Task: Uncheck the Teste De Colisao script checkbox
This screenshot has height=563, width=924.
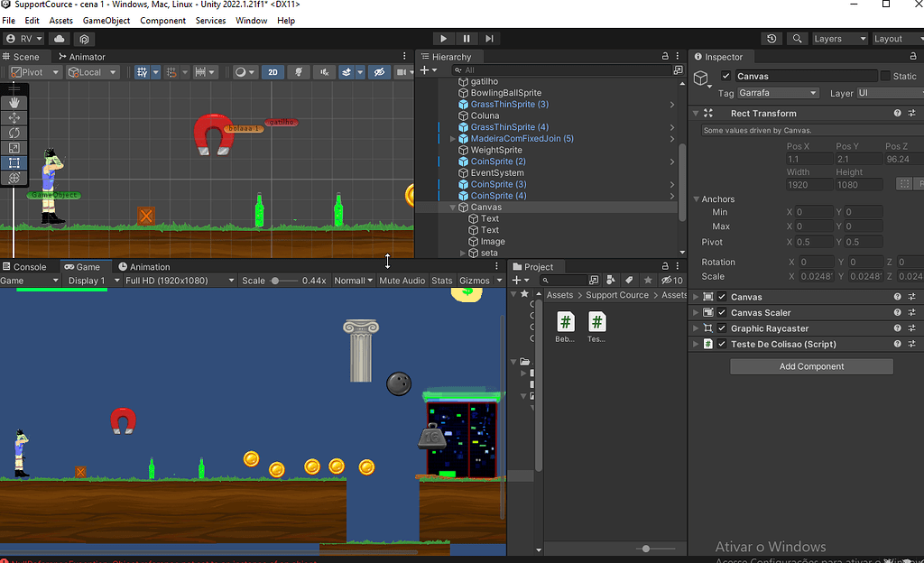Action: [x=721, y=344]
